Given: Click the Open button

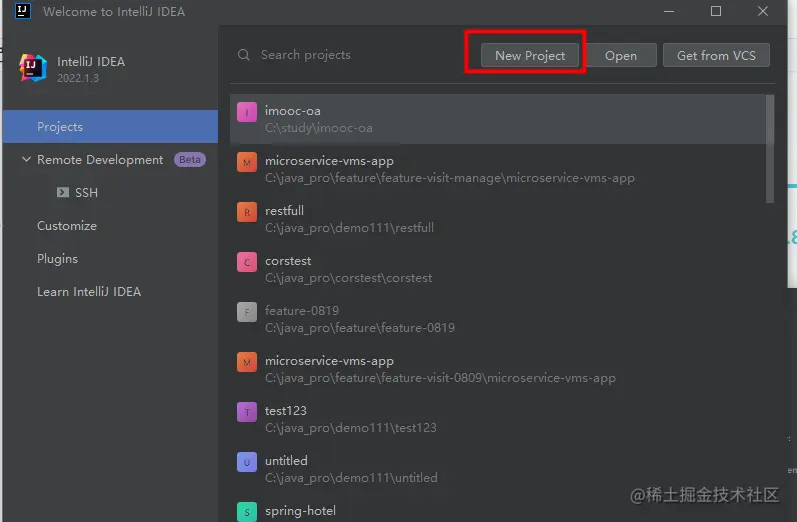Looking at the screenshot, I should click(x=621, y=55).
